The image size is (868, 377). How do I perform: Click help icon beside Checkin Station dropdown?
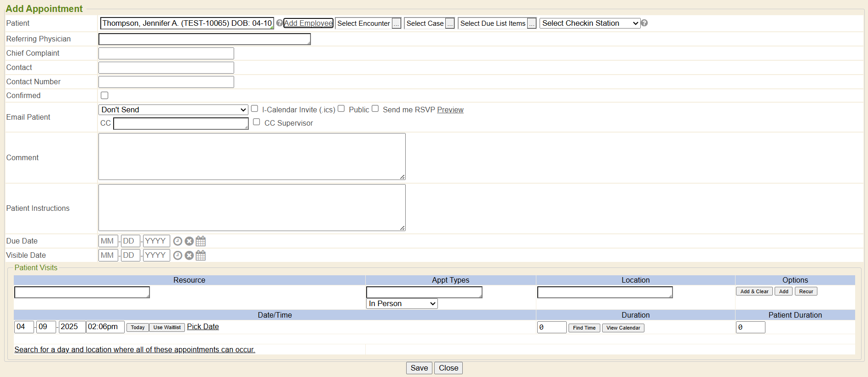tap(644, 23)
